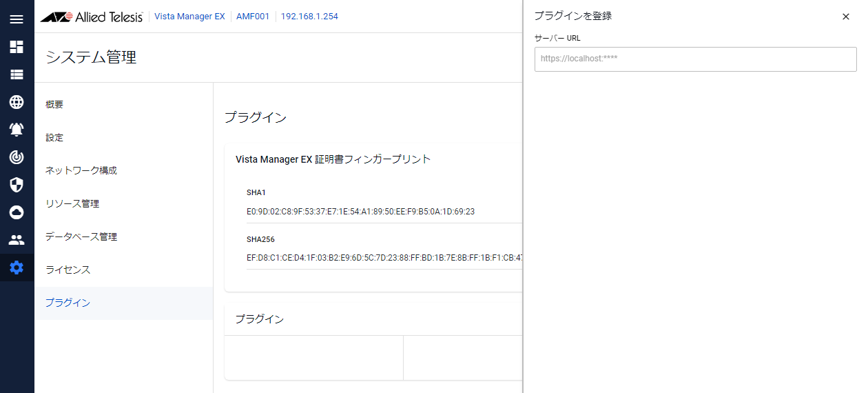Click the プラグインを登録 panel title
The image size is (868, 393).
[573, 16]
